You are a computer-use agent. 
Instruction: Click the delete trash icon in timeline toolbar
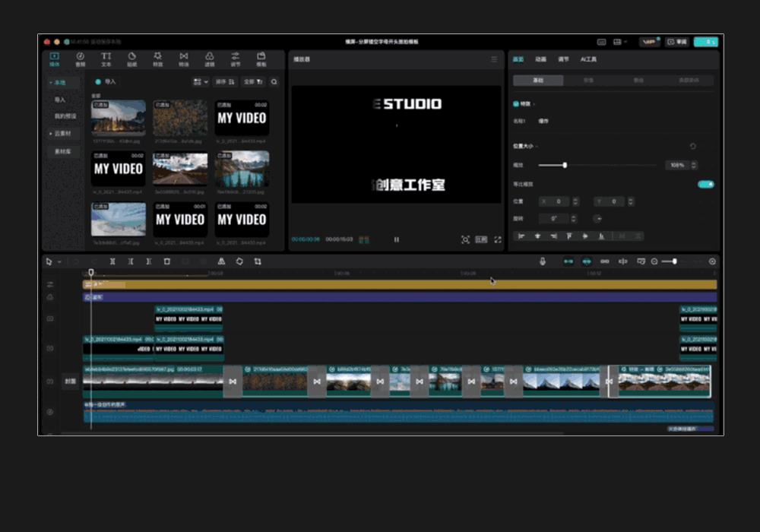(167, 261)
